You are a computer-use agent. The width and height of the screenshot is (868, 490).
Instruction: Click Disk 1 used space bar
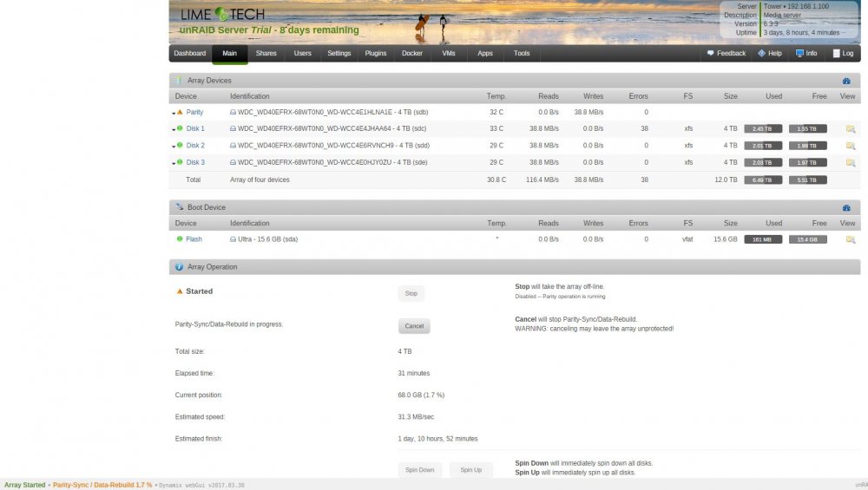tap(763, 129)
